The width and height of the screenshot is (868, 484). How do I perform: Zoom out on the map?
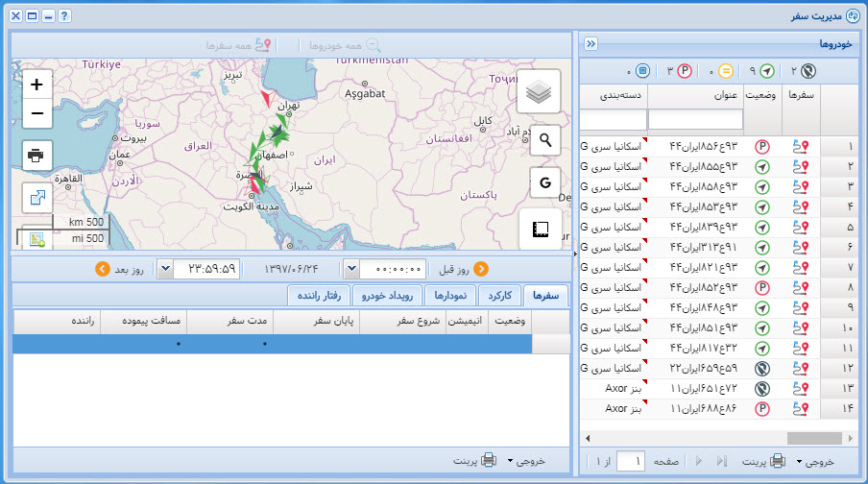click(36, 114)
